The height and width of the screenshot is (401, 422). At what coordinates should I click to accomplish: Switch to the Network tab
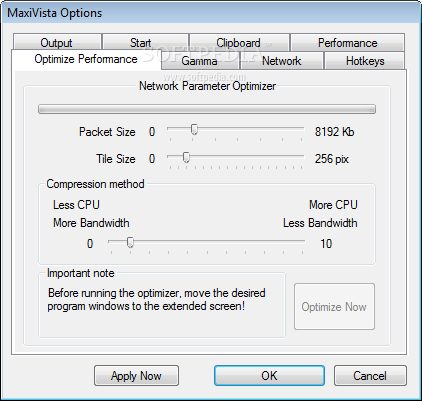point(282,61)
